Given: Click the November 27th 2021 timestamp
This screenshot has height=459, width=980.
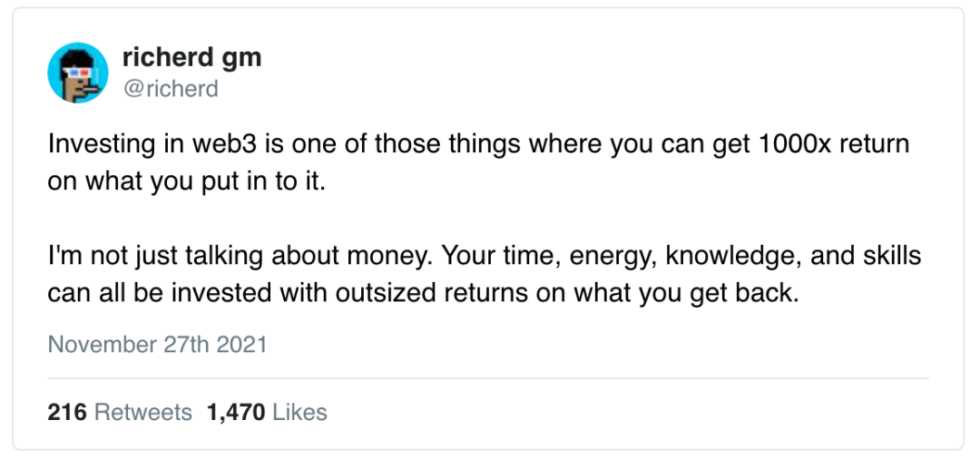Looking at the screenshot, I should click(157, 345).
